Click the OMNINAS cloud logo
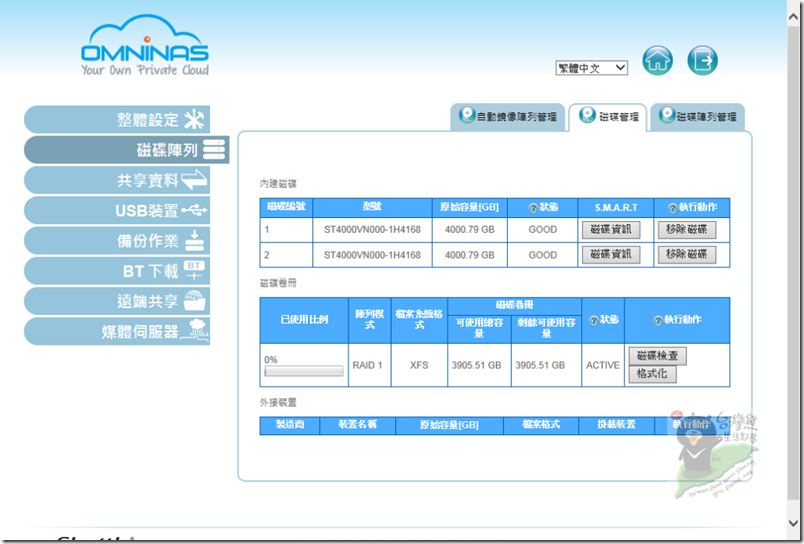The height and width of the screenshot is (544, 804). [x=145, y=45]
